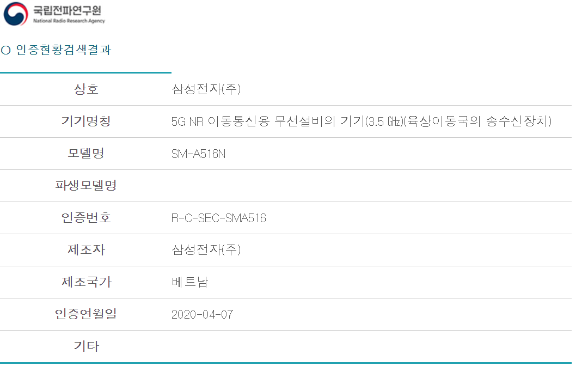Select 삼성전자(주) in the 상호 row
Screen dimensions: 588x372
click(x=206, y=89)
